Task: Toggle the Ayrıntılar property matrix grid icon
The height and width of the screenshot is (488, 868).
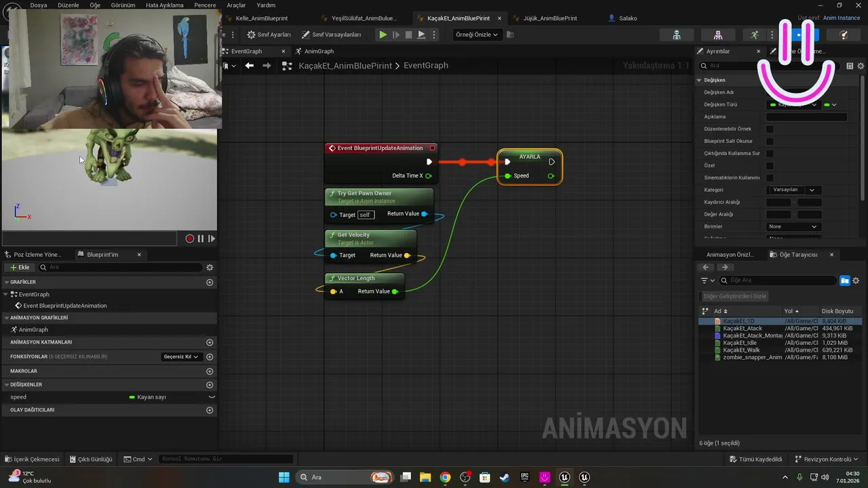Action: click(x=850, y=66)
